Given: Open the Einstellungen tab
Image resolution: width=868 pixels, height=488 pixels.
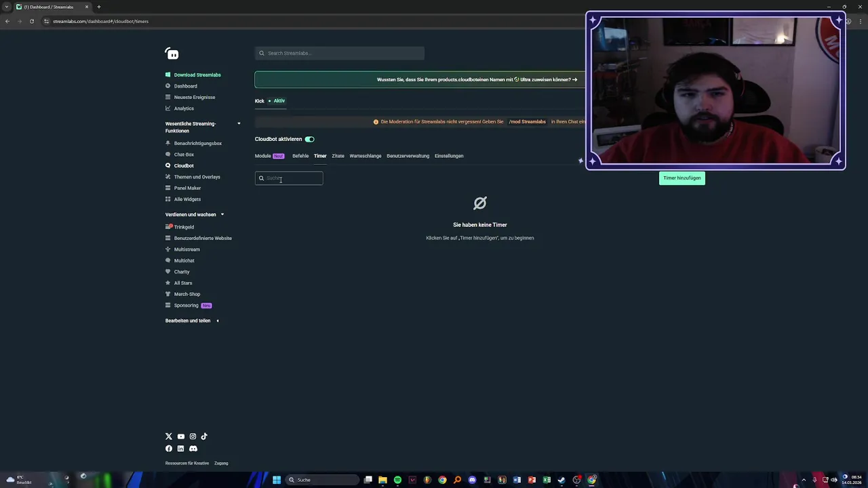Looking at the screenshot, I should tap(449, 156).
